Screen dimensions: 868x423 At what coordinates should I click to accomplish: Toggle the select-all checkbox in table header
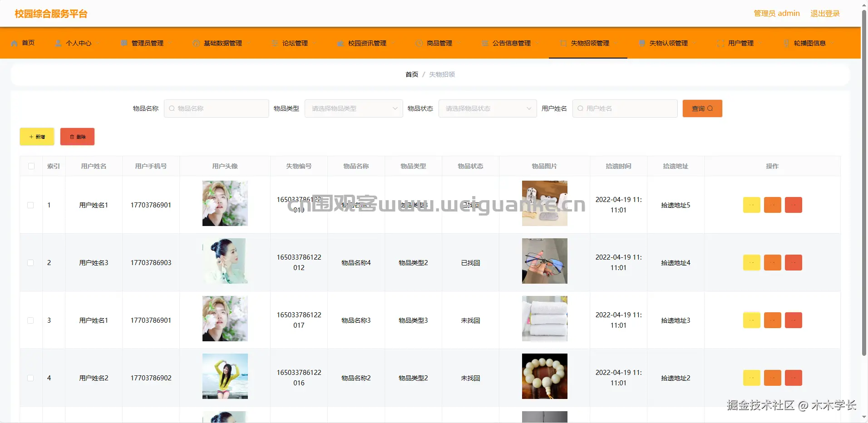pyautogui.click(x=30, y=166)
